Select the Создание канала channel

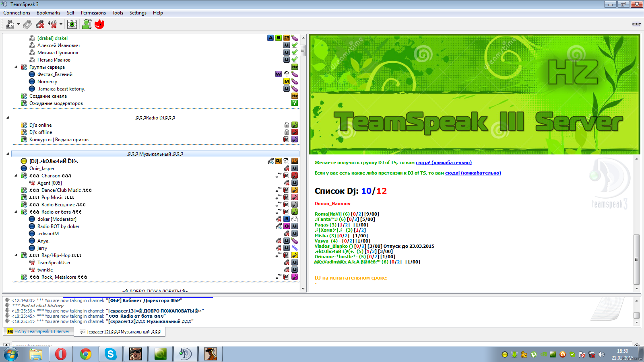48,96
